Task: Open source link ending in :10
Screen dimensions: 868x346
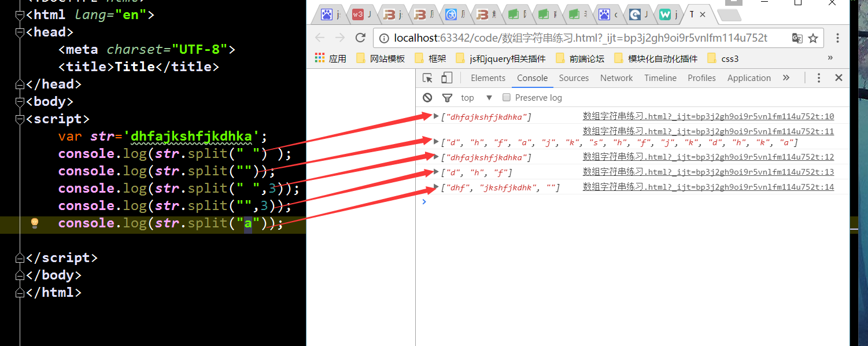Action: tap(708, 116)
